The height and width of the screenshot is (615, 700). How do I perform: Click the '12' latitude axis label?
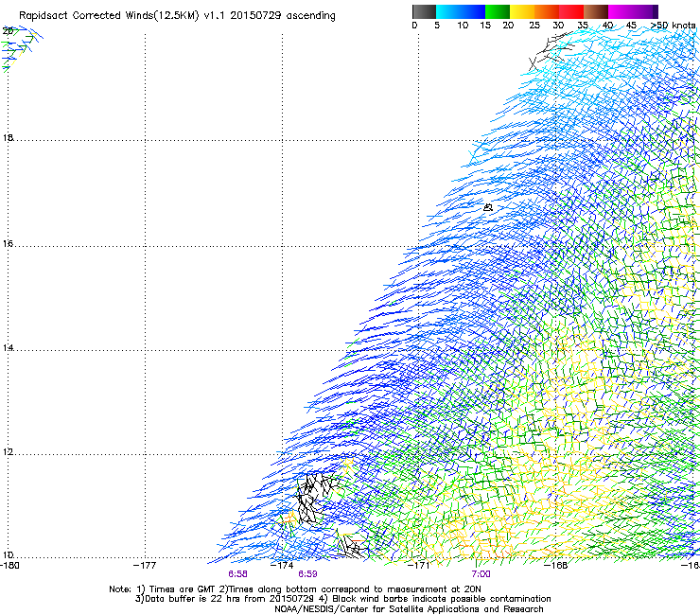click(x=8, y=452)
